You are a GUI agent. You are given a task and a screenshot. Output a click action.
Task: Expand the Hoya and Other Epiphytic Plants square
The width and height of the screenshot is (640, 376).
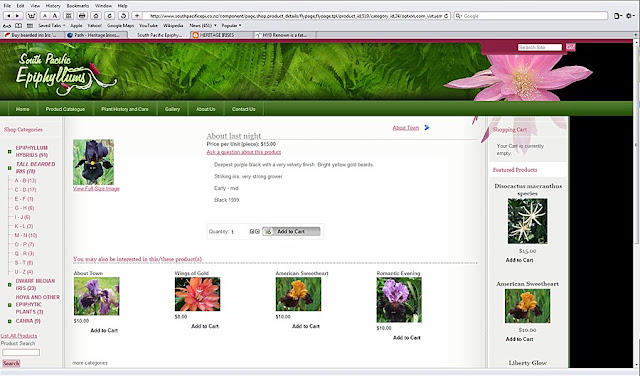pos(9,305)
